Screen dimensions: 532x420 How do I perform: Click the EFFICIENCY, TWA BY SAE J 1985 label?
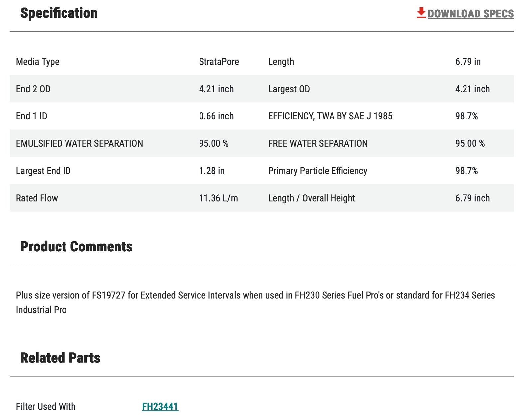point(330,116)
